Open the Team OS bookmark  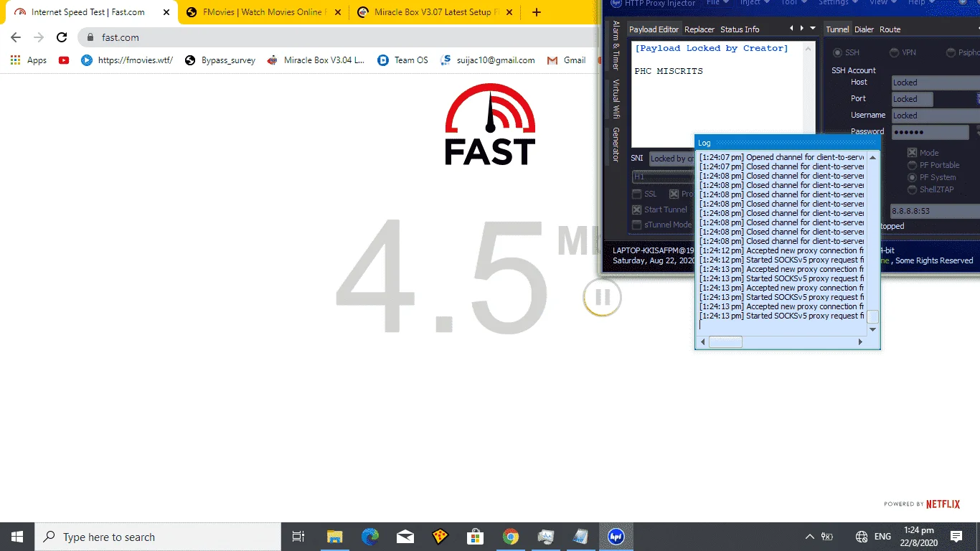[x=402, y=60]
